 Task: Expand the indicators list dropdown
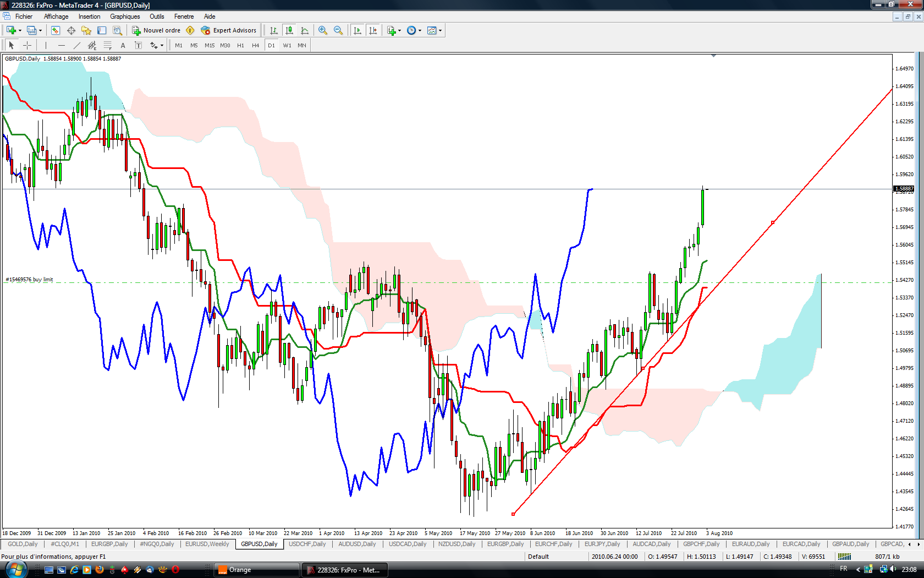[x=399, y=31]
